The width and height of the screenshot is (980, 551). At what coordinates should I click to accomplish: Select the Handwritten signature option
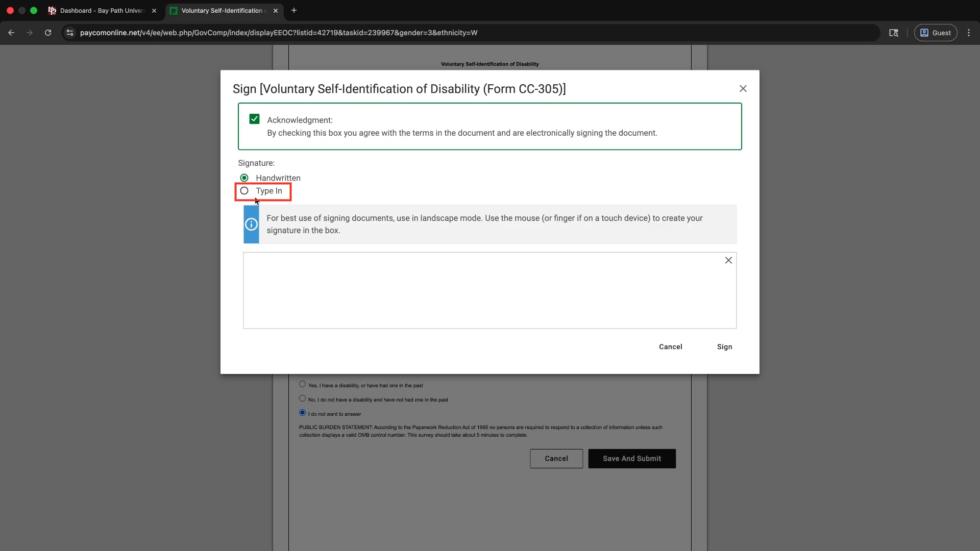click(244, 178)
